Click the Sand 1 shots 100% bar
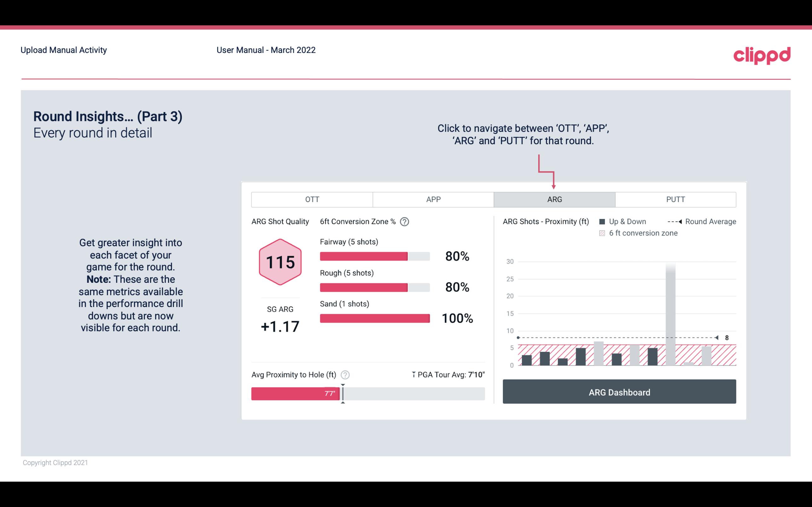 click(374, 318)
